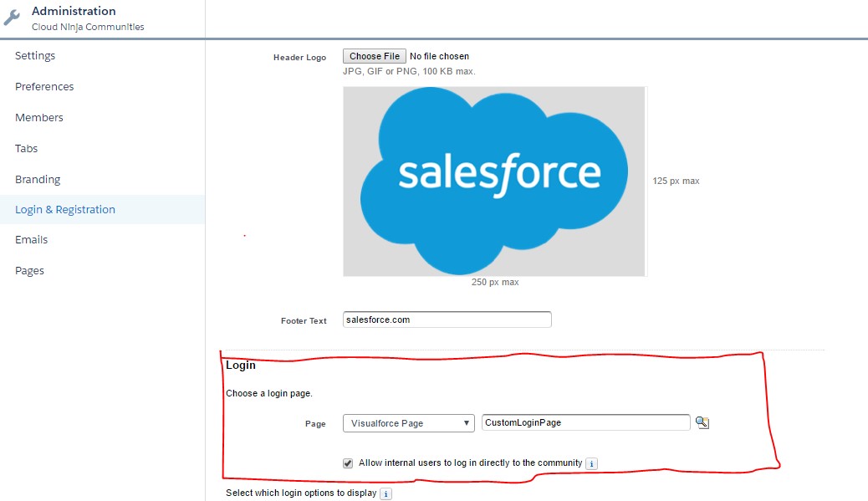Open the Settings section in the sidebar
This screenshot has width=868, height=501.
[x=34, y=55]
